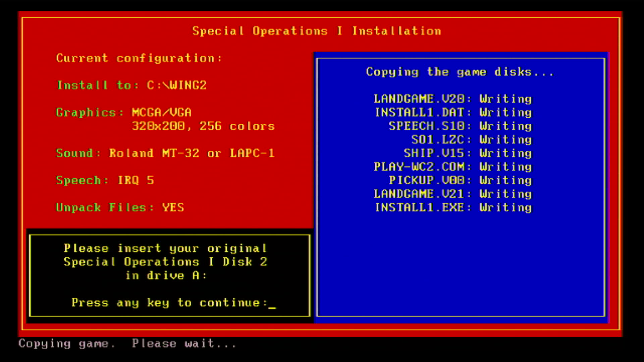The width and height of the screenshot is (644, 362).
Task: Click the Current configuration heading
Action: pyautogui.click(x=139, y=58)
